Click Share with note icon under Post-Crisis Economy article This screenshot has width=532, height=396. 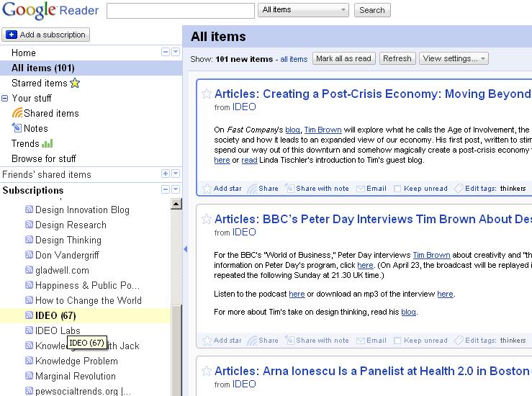(x=289, y=188)
